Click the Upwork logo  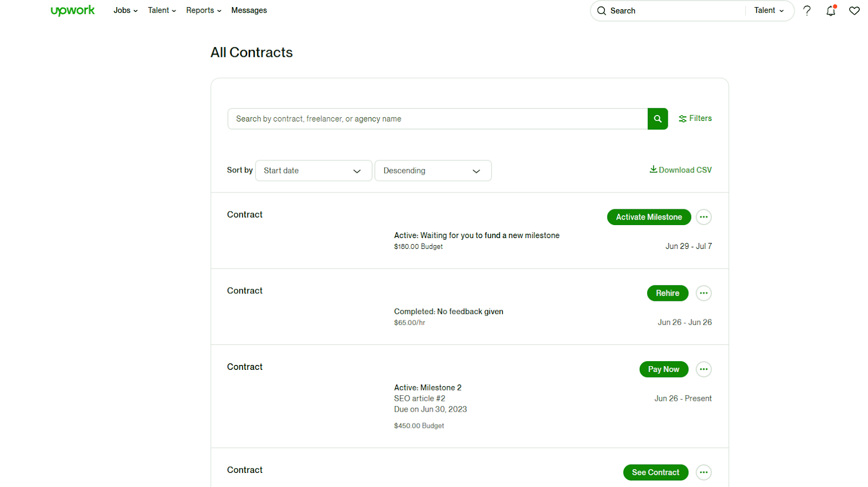[72, 11]
